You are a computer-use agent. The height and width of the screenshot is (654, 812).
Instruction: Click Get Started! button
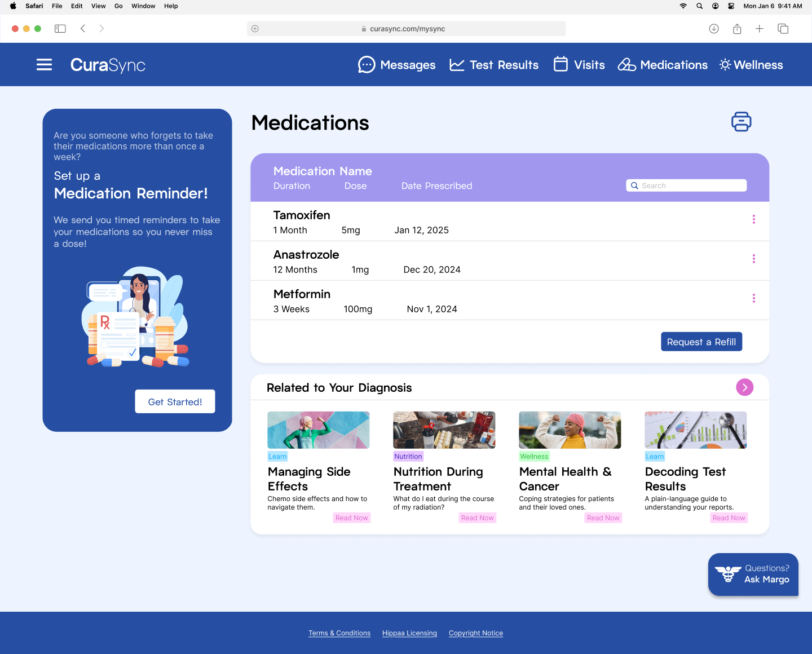tap(175, 401)
